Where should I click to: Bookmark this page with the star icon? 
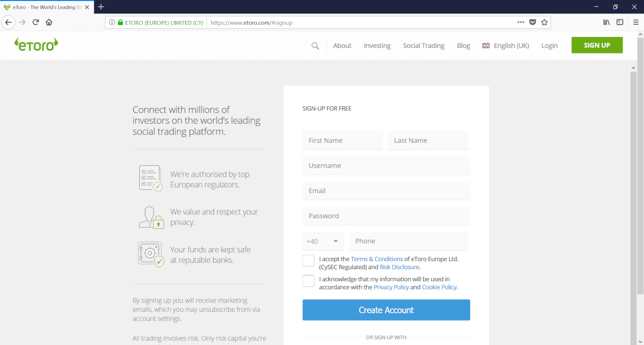point(544,22)
